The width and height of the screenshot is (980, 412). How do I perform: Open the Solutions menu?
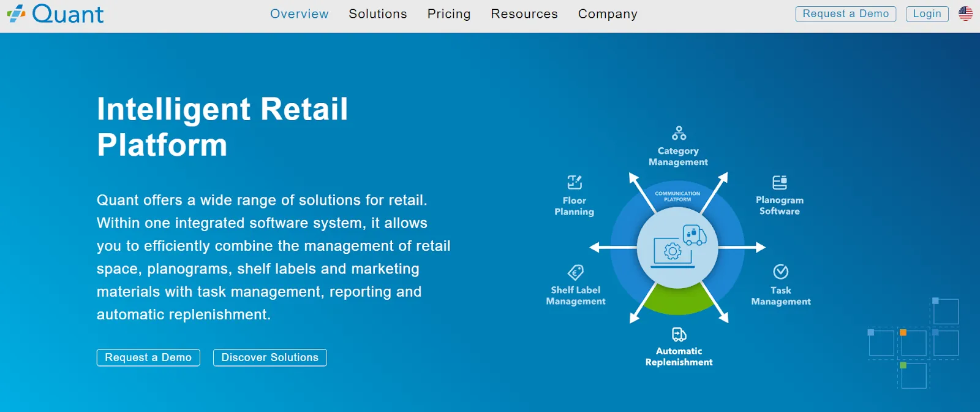coord(378,14)
